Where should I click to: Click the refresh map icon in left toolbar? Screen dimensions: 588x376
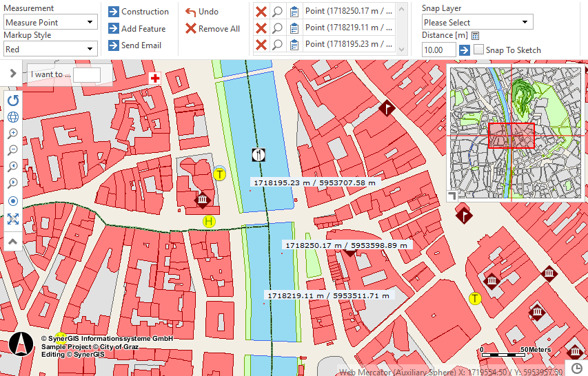tap(12, 101)
